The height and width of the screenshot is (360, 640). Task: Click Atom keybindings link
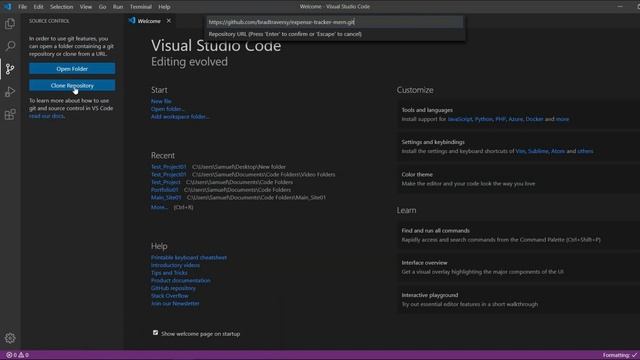click(558, 151)
